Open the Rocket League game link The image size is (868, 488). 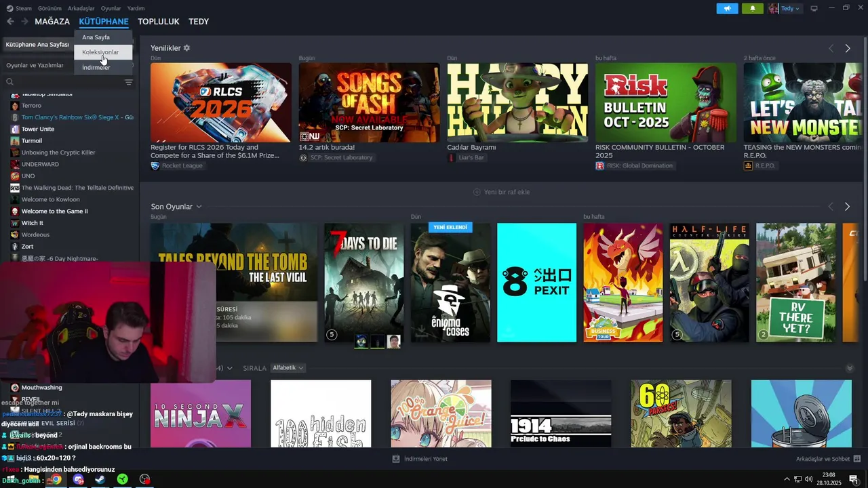point(176,165)
